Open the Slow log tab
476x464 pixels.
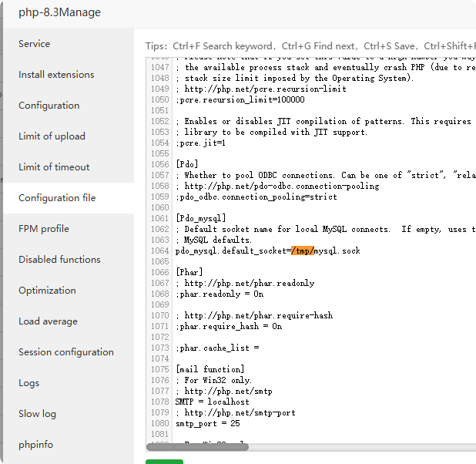click(37, 414)
